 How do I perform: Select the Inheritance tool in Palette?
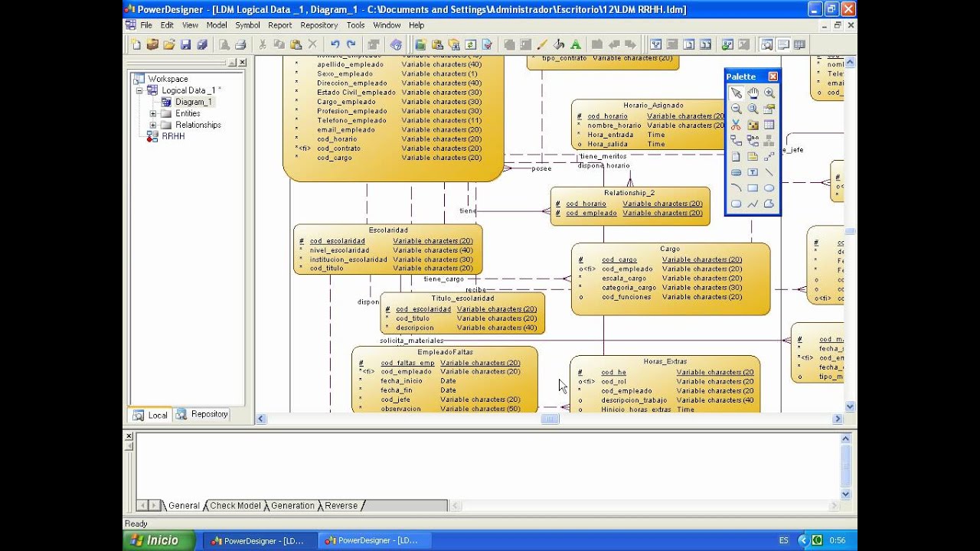pyautogui.click(x=769, y=141)
